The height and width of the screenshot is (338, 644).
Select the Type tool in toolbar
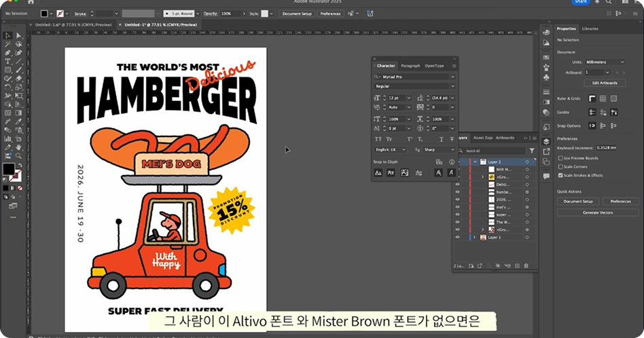click(7, 61)
